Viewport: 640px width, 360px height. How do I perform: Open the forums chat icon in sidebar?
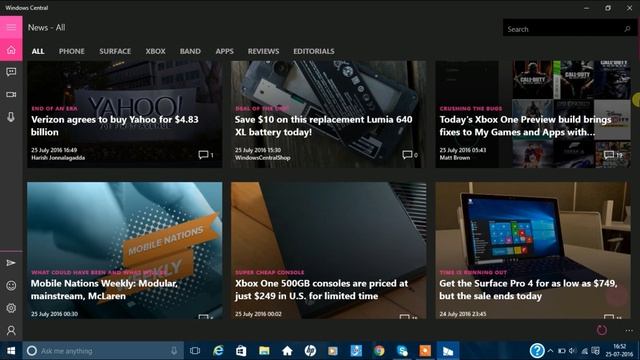pyautogui.click(x=11, y=72)
